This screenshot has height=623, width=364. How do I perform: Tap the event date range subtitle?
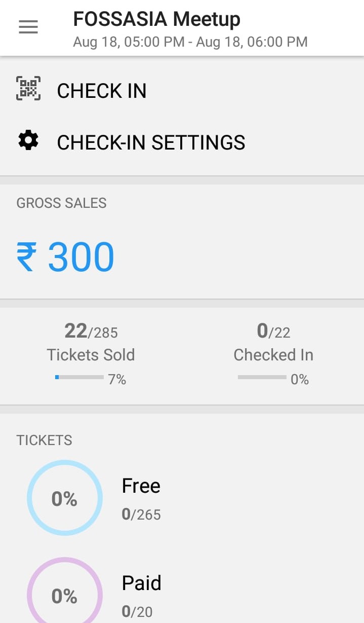coord(190,42)
